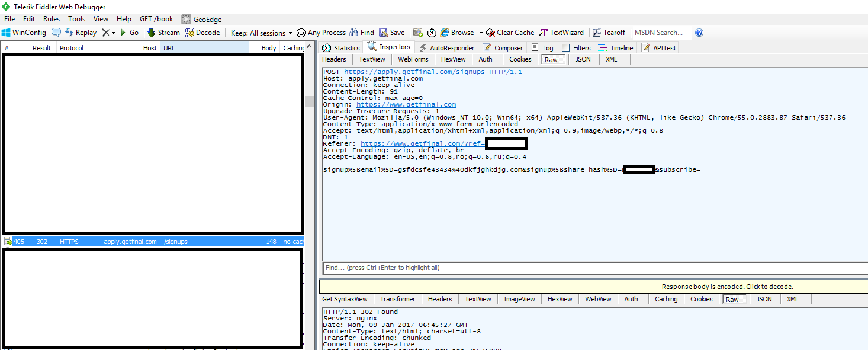Viewport: 868px width, 350px height.
Task: Click the comment speech bubble icon
Action: pos(56,33)
